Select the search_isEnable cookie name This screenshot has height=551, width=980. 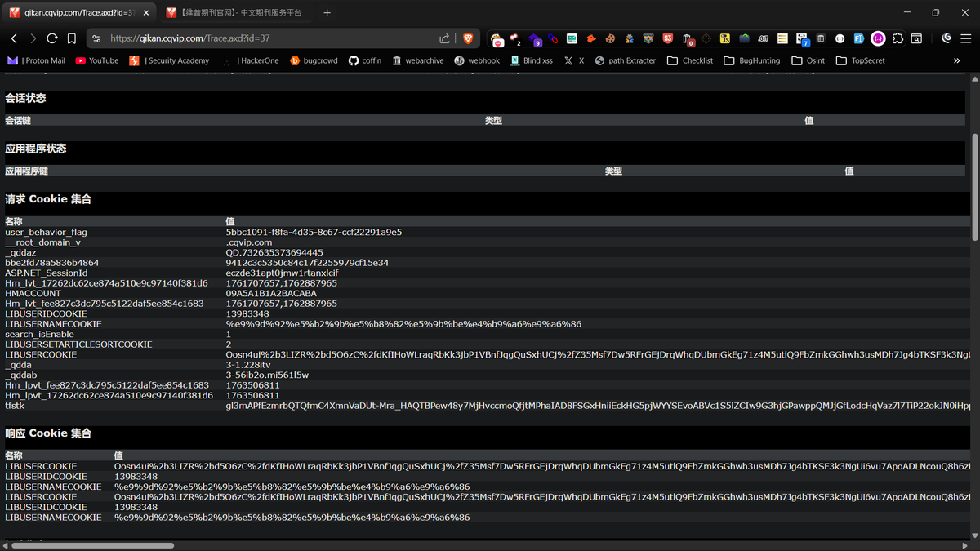pyautogui.click(x=39, y=334)
